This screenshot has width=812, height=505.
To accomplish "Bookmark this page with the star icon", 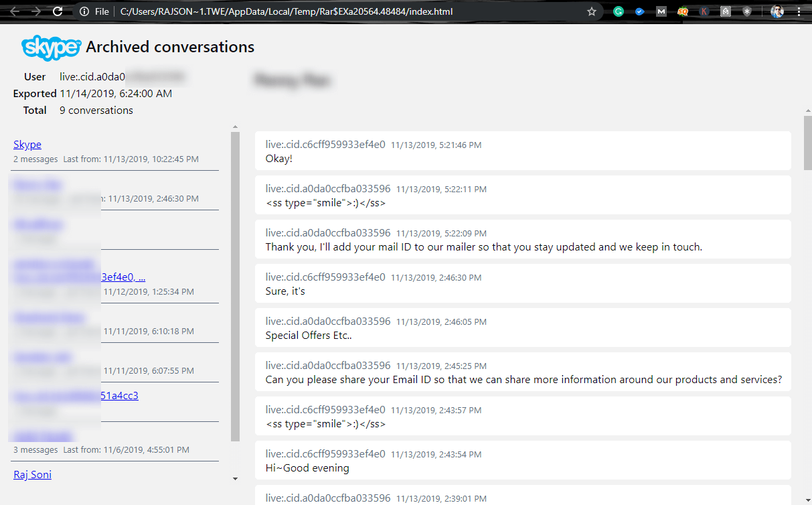I will coord(592,11).
